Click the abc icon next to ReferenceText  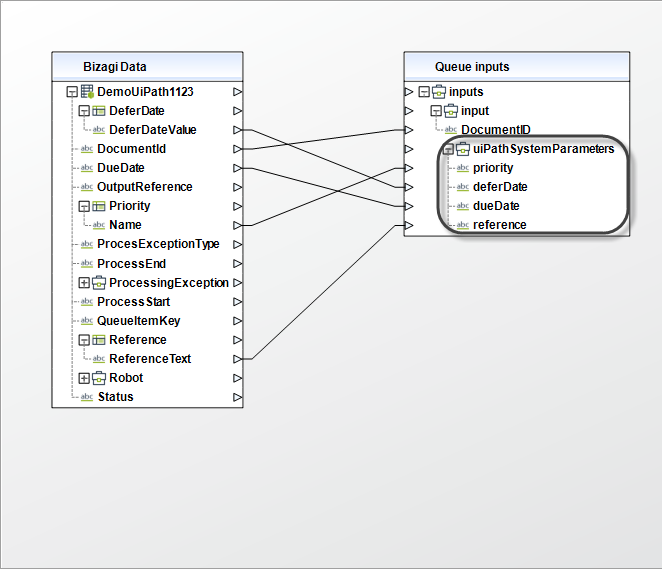click(99, 359)
